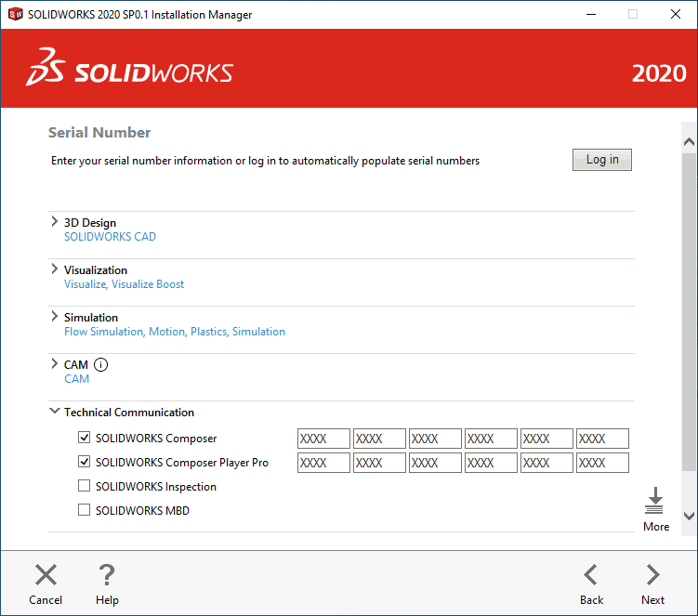Click first serial field for SOLIDWORKS Composer
This screenshot has width=698, height=616.
323,439
